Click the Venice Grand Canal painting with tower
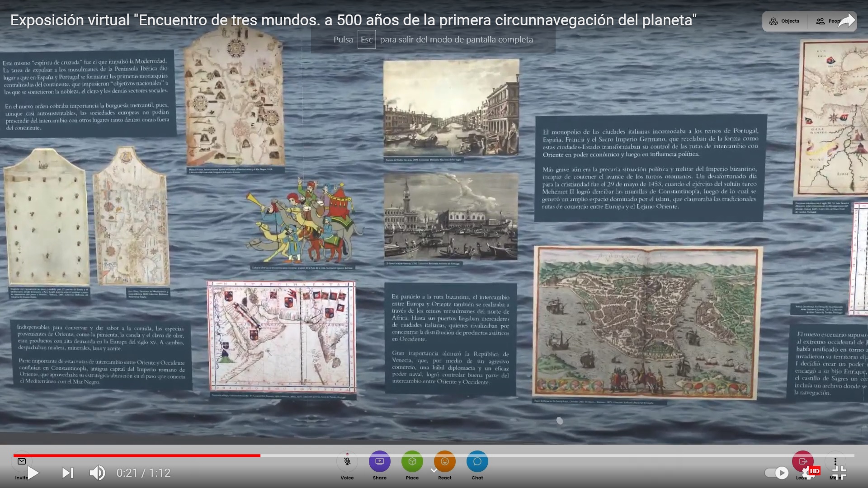The image size is (868, 488). 451,216
